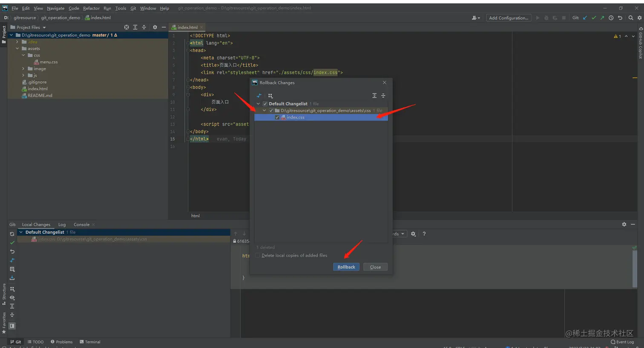644x348 pixels.
Task: Click Refresh icon in Git Local Changes panel
Action: (12, 234)
